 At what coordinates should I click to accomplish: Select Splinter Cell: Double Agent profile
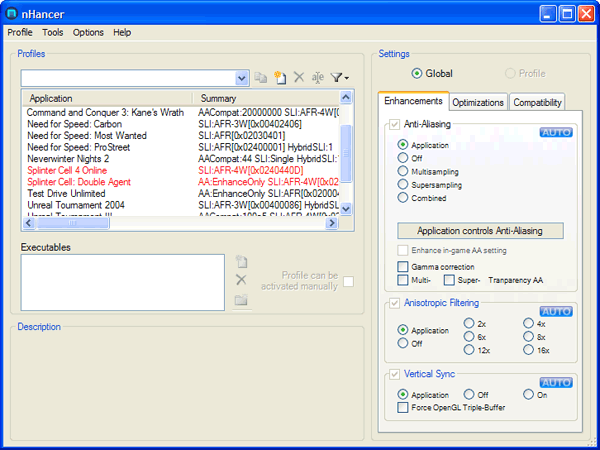point(79,182)
